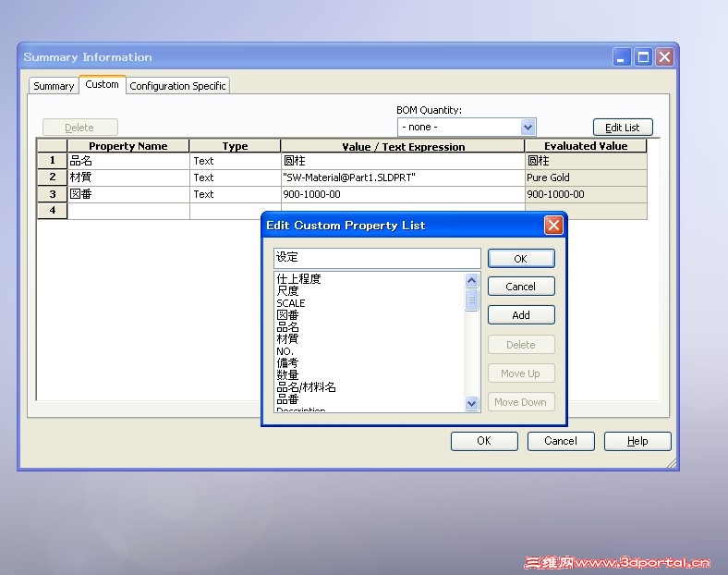This screenshot has height=575, width=728.
Task: Click value cell "SW-Material@Part1.SLDPRT"
Action: [403, 177]
